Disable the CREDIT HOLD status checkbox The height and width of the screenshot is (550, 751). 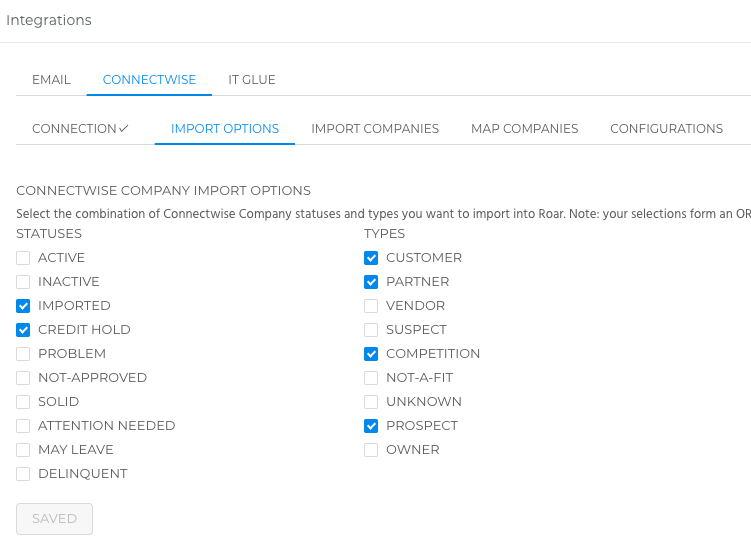23,330
